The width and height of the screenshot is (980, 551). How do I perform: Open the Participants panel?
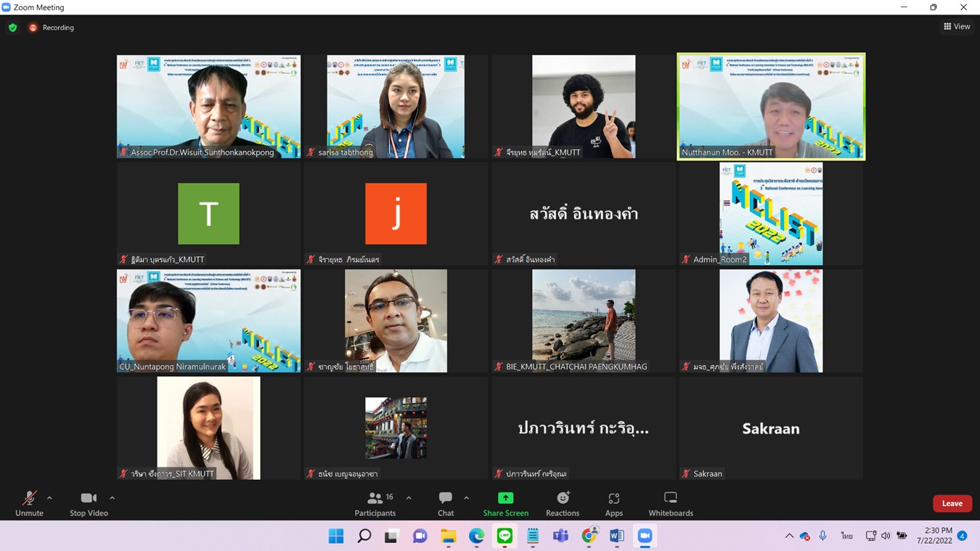point(375,503)
